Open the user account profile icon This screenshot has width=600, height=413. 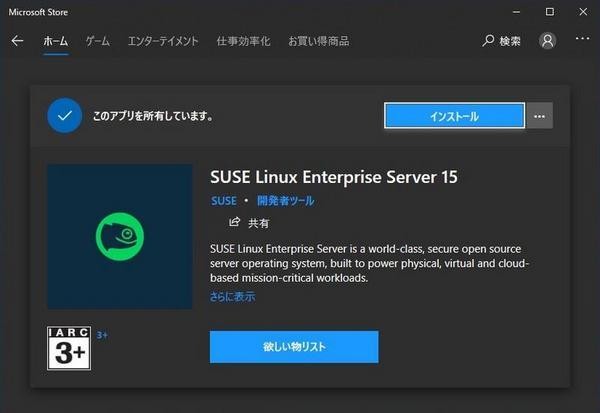click(548, 41)
